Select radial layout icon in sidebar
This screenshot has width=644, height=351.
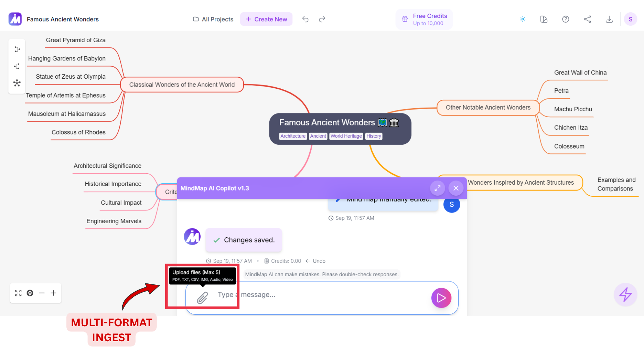click(17, 83)
